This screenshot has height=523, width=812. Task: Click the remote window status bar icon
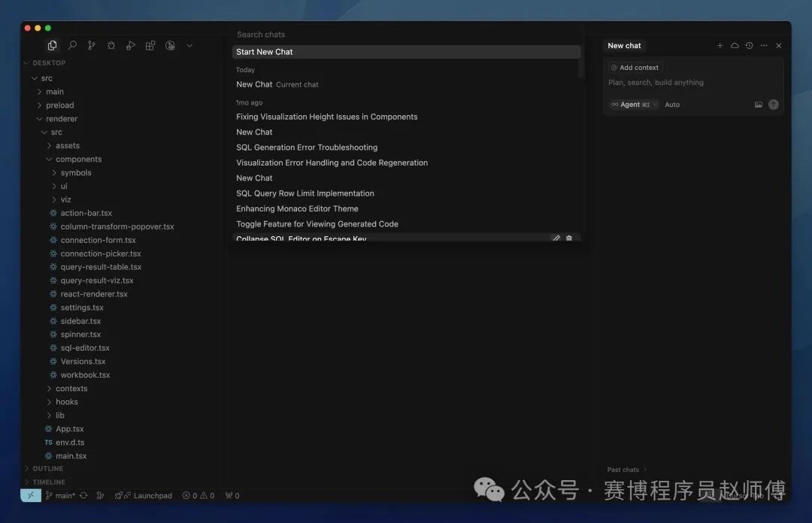[x=31, y=495]
